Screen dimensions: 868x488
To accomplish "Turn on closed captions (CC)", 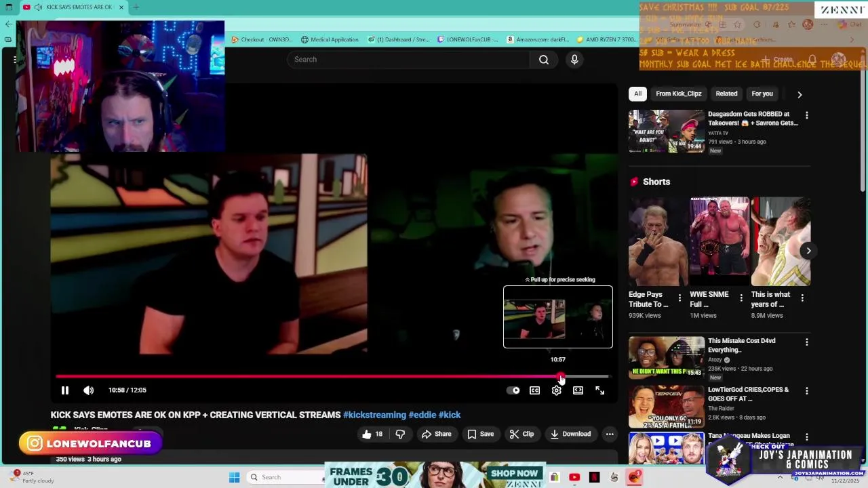I will [535, 390].
